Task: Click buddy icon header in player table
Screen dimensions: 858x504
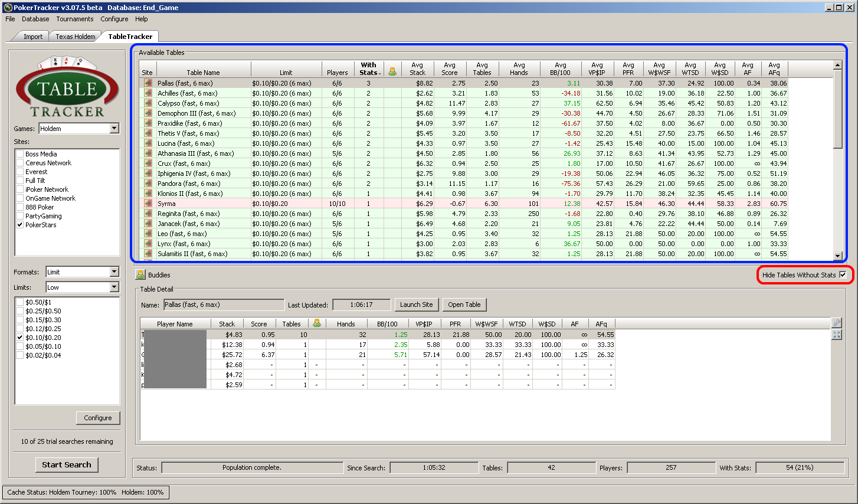Action: coord(317,323)
